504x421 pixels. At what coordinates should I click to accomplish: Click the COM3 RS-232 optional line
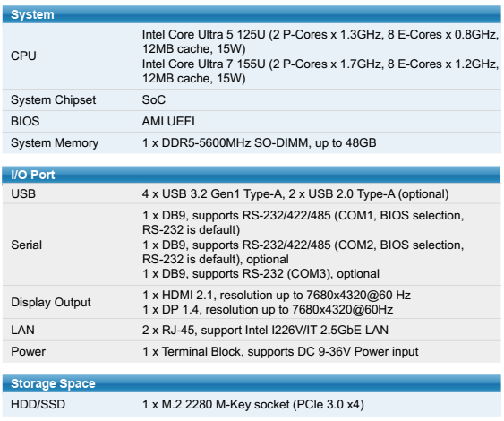pyautogui.click(x=261, y=274)
